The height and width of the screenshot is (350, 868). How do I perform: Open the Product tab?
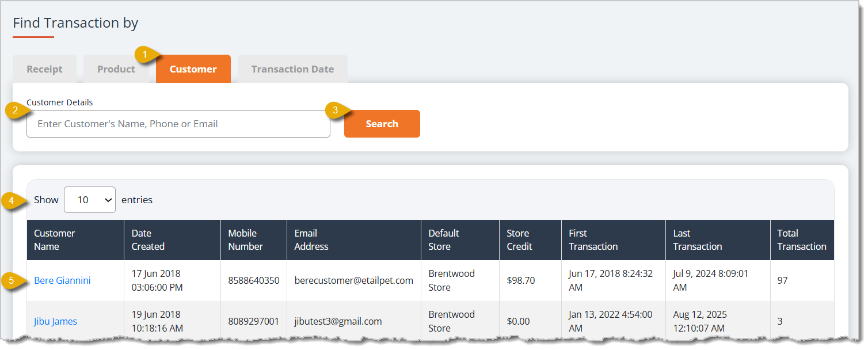[x=116, y=69]
